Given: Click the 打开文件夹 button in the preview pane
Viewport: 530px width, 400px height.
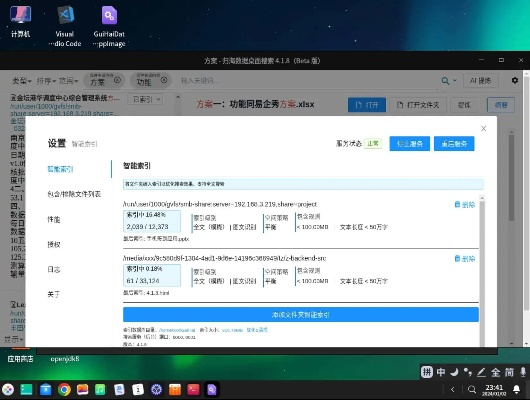Looking at the screenshot, I should click(418, 105).
